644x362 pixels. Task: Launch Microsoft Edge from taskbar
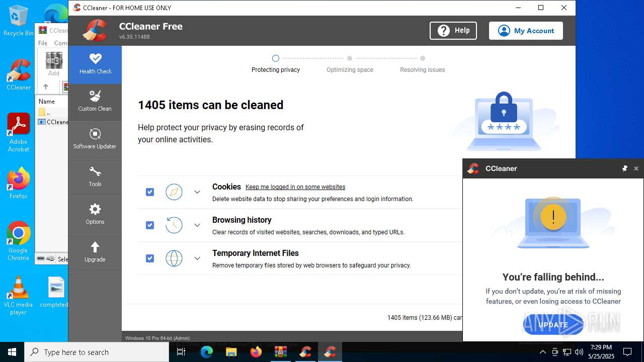207,352
